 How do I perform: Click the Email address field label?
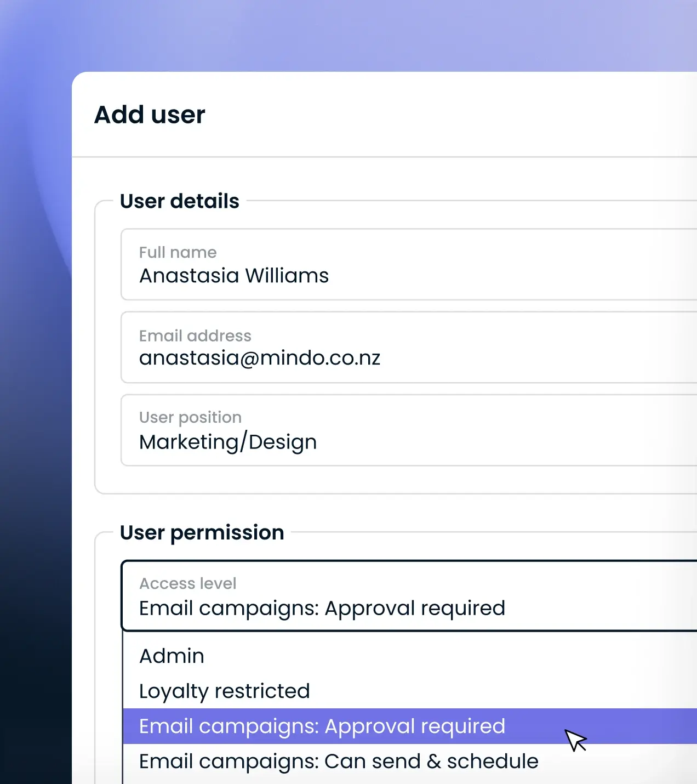coord(195,336)
